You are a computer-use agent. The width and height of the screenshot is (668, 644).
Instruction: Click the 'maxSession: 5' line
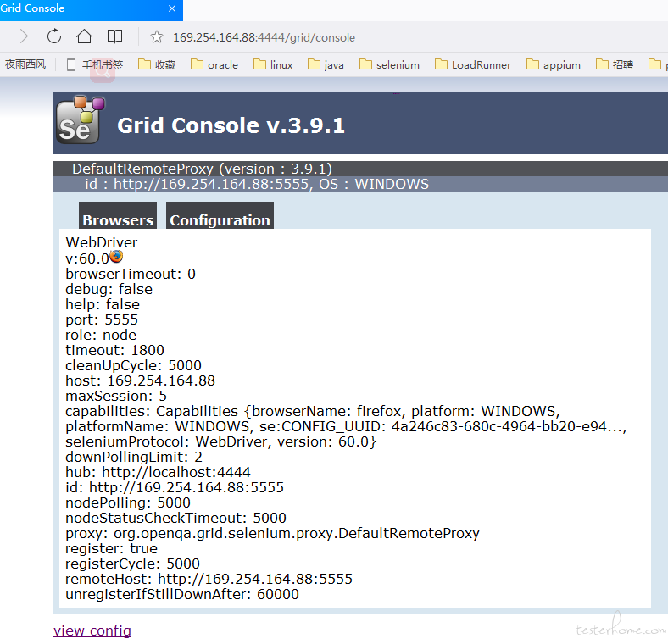(116, 396)
